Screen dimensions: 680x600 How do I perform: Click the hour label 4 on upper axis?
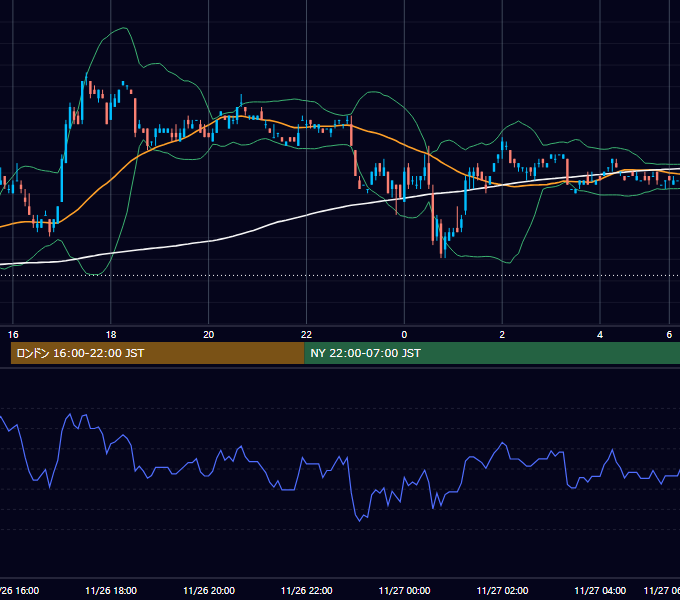[600, 335]
